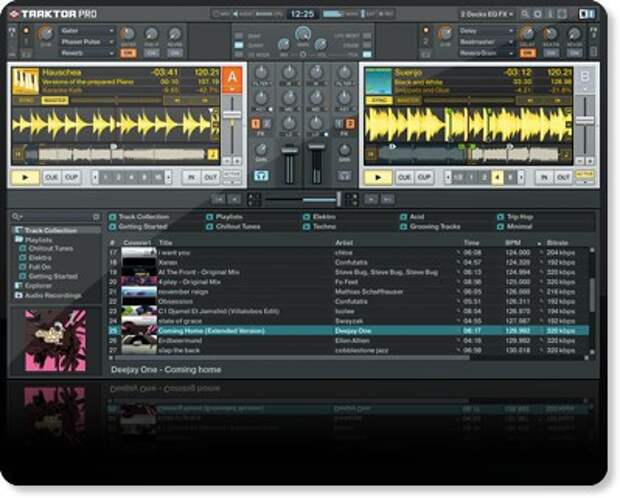Screen dimensions: 620x498
Task: Turn off first effect in FX unit 1
Action: click(128, 53)
